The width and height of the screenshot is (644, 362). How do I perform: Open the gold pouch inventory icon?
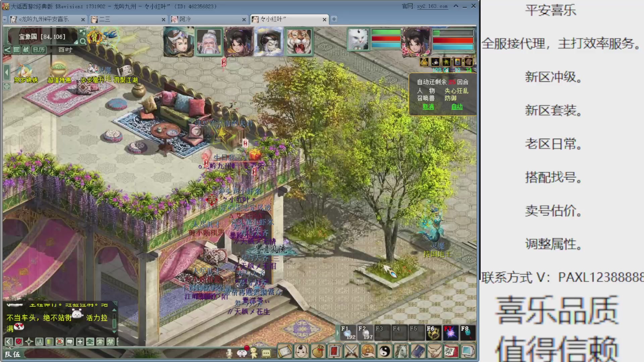click(x=318, y=351)
